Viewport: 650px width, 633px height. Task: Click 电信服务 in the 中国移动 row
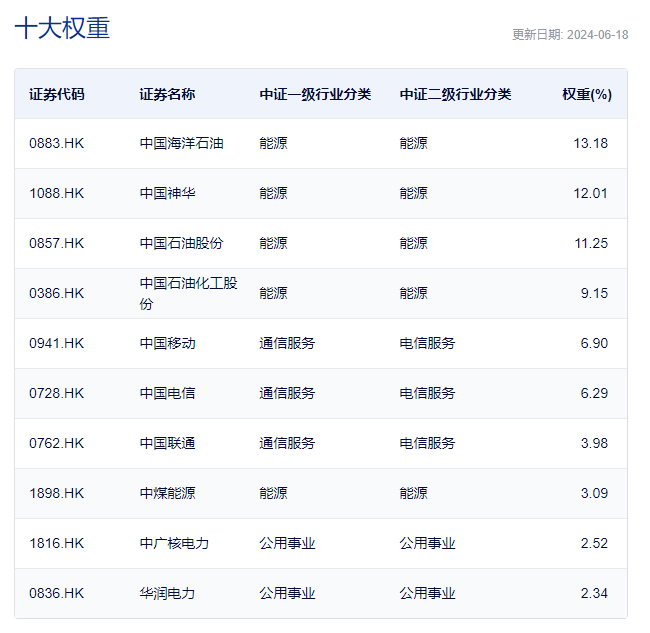427,343
